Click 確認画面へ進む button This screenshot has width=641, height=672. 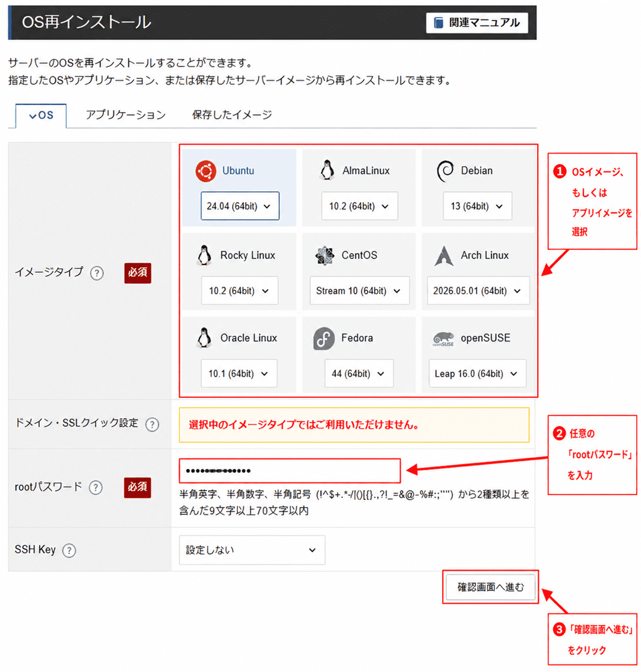[490, 587]
